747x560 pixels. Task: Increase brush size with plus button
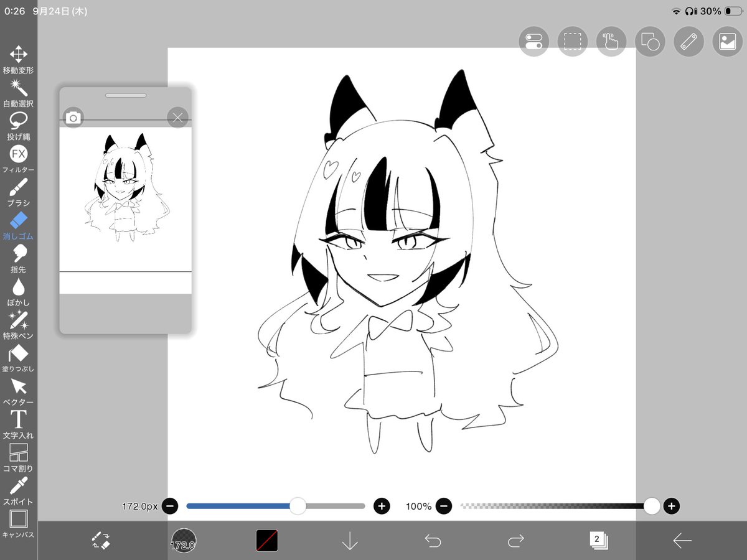(382, 506)
